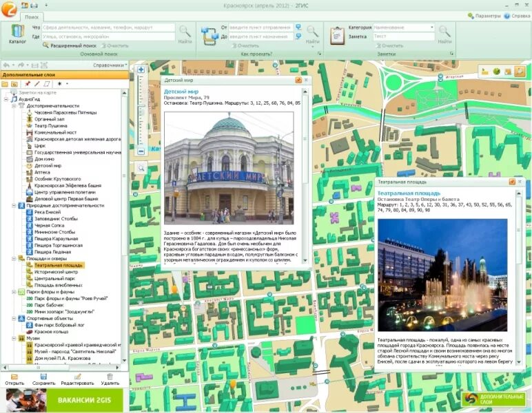Collapse the Достопримечательности tree node
The width and height of the screenshot is (532, 413).
[x=14, y=106]
